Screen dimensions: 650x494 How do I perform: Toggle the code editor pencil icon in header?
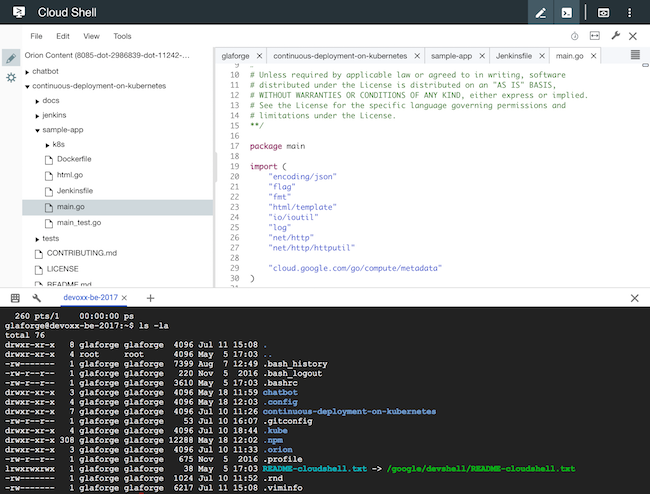[x=540, y=12]
